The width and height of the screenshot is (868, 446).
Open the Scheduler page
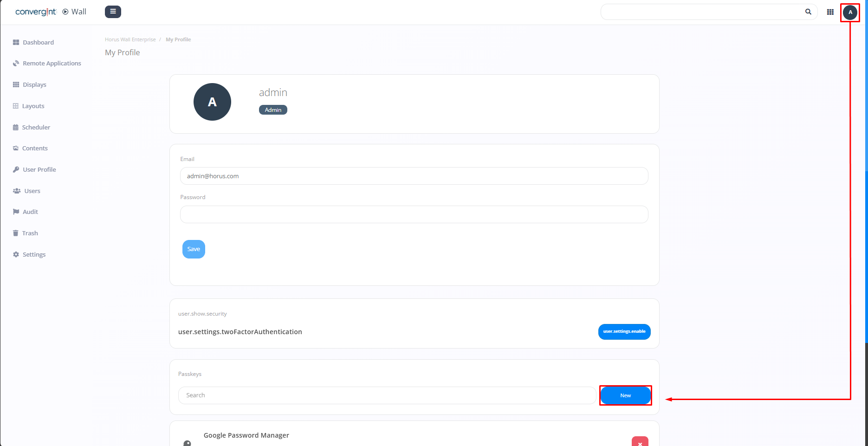(36, 127)
